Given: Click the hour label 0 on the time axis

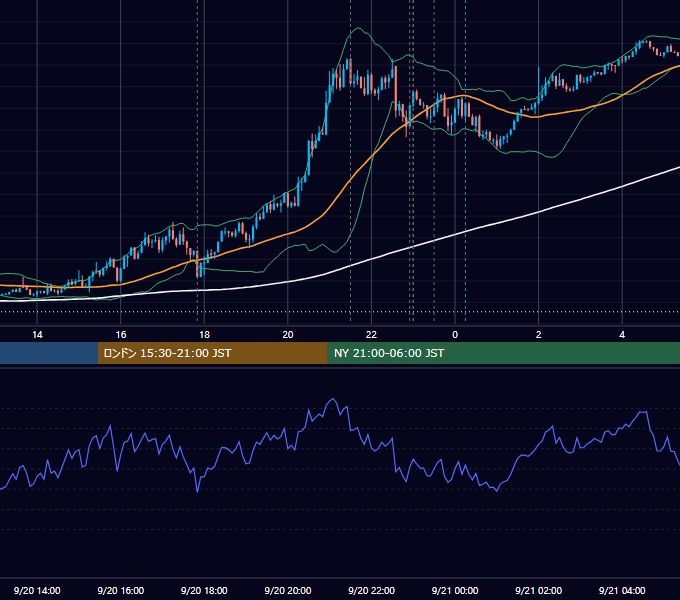Looking at the screenshot, I should (x=455, y=335).
